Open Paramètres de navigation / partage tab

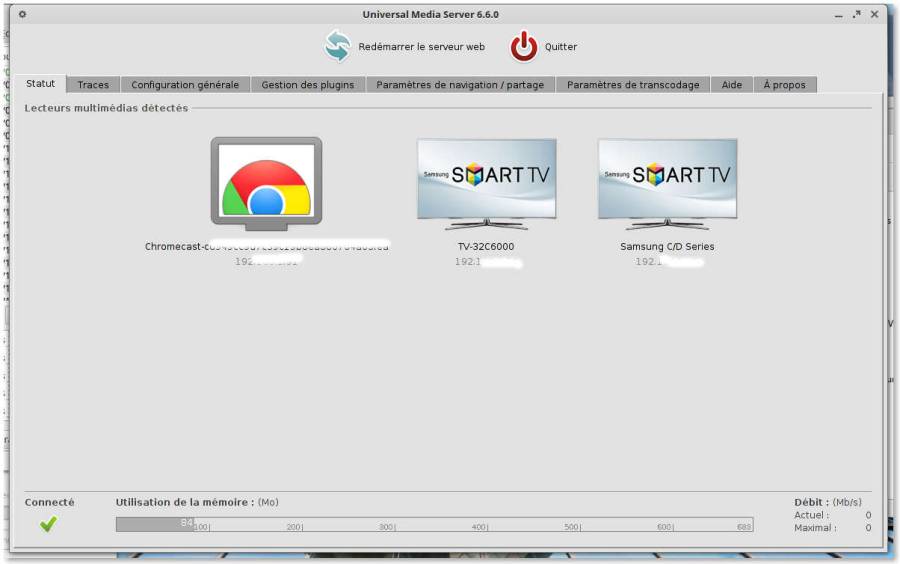click(460, 85)
